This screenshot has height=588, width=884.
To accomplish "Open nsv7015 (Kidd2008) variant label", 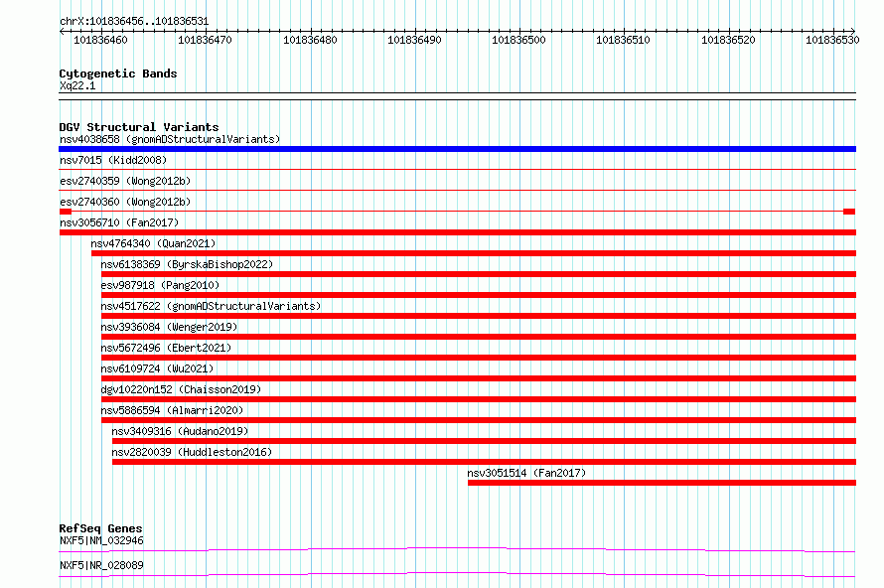I will tap(113, 160).
